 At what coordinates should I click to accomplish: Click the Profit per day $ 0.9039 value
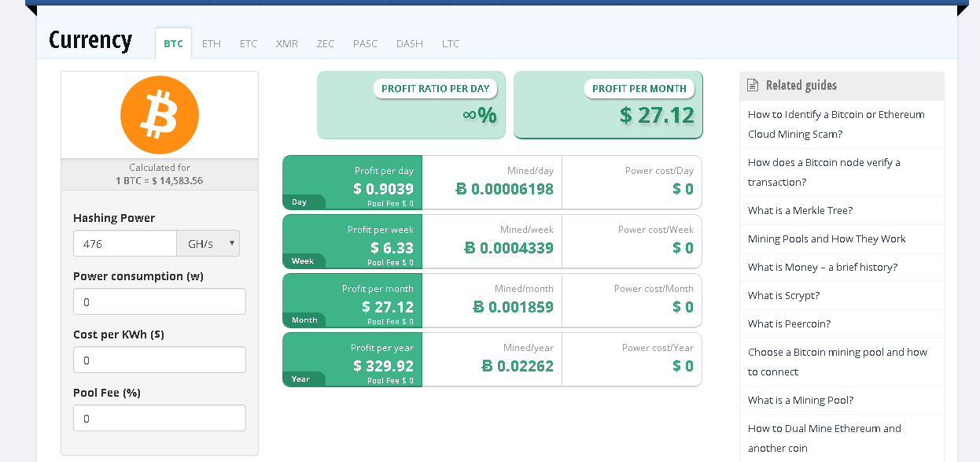pos(383,189)
